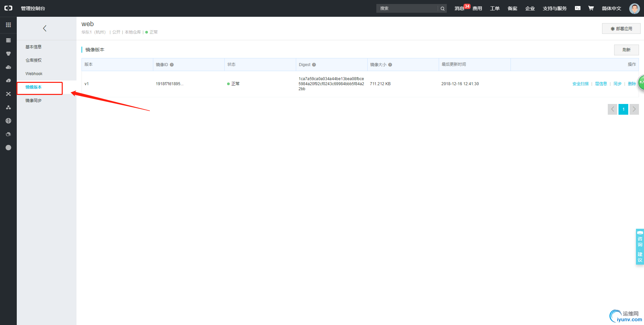Click the globe icon in left sidebar
Screen dimensions: 644x325
coord(8,121)
